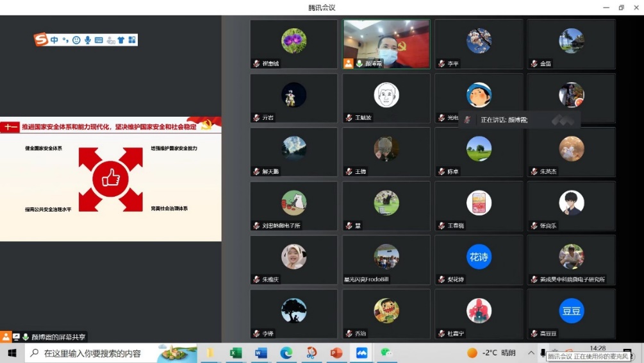This screenshot has height=363, width=644.
Task: Open Word from the taskbar
Action: click(261, 353)
